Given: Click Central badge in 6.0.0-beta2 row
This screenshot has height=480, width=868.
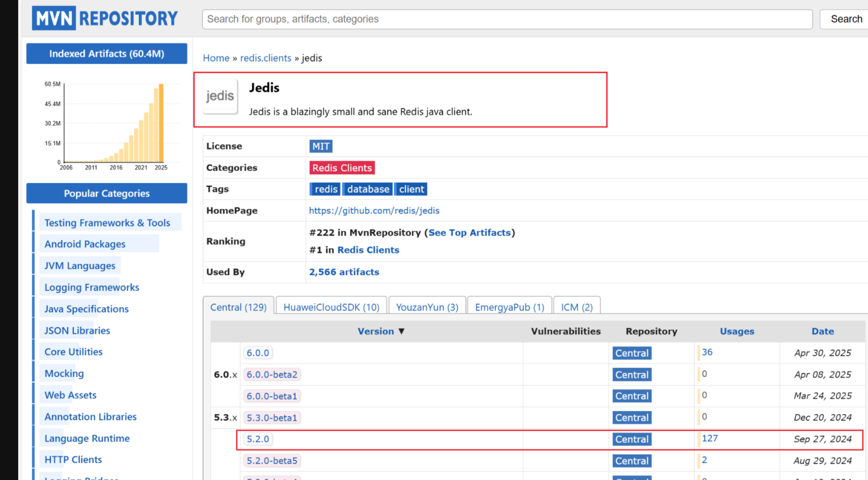Looking at the screenshot, I should coord(632,375).
